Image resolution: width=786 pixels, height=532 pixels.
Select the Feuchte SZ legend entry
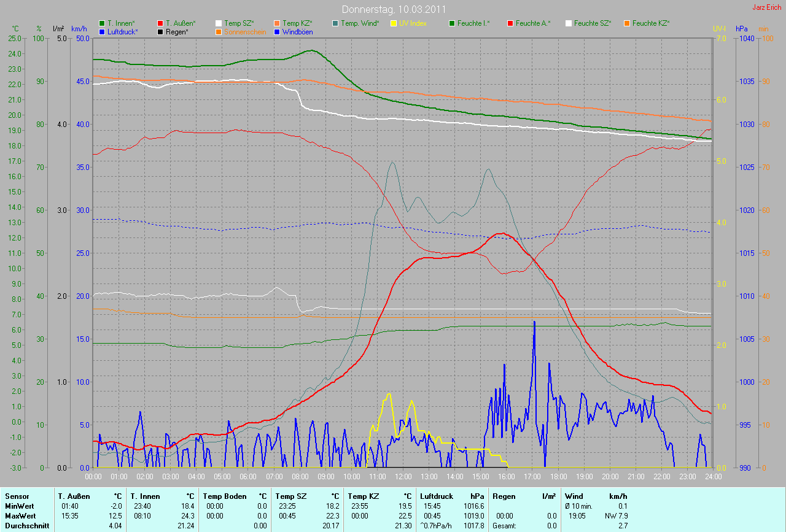pyautogui.click(x=593, y=23)
